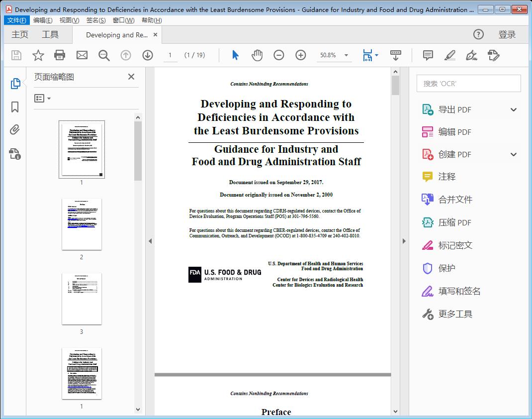Click the 搜索 'OCR' search field
The image size is (532, 419).
pyautogui.click(x=468, y=83)
